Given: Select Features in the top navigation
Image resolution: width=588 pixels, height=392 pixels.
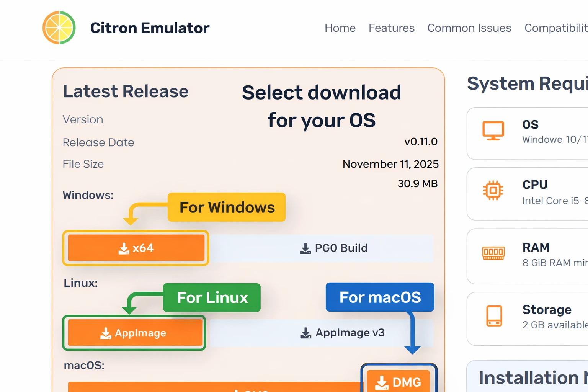Looking at the screenshot, I should [x=392, y=28].
